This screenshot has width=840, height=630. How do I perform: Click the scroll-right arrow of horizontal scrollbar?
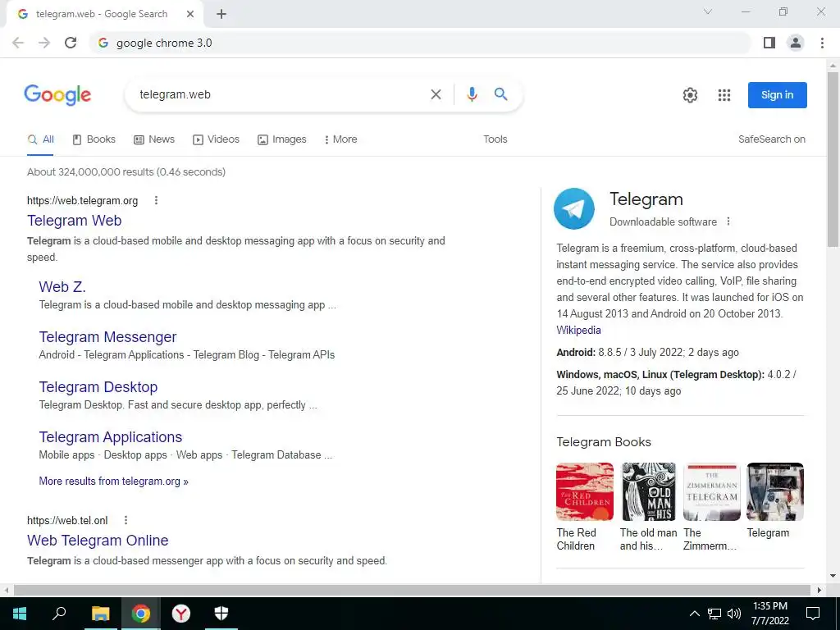tap(819, 590)
